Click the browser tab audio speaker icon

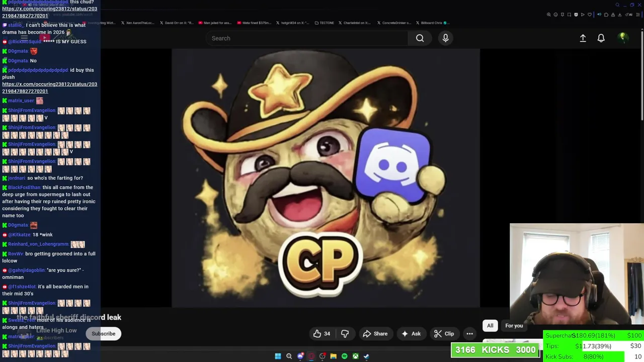tap(599, 15)
